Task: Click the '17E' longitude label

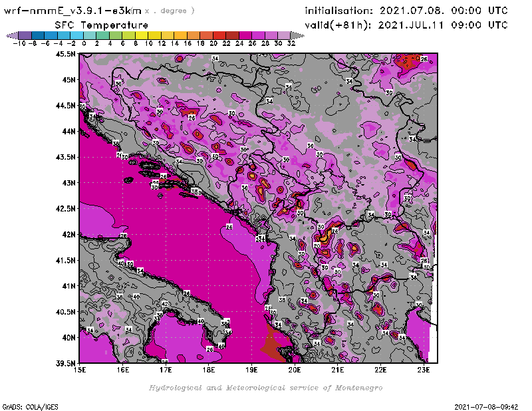Action: coord(166,370)
